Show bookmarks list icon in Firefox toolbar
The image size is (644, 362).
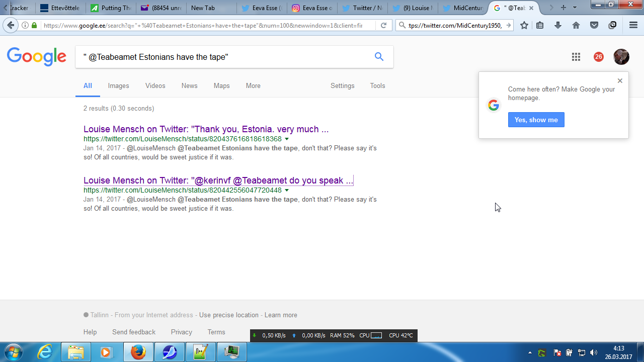pyautogui.click(x=540, y=25)
